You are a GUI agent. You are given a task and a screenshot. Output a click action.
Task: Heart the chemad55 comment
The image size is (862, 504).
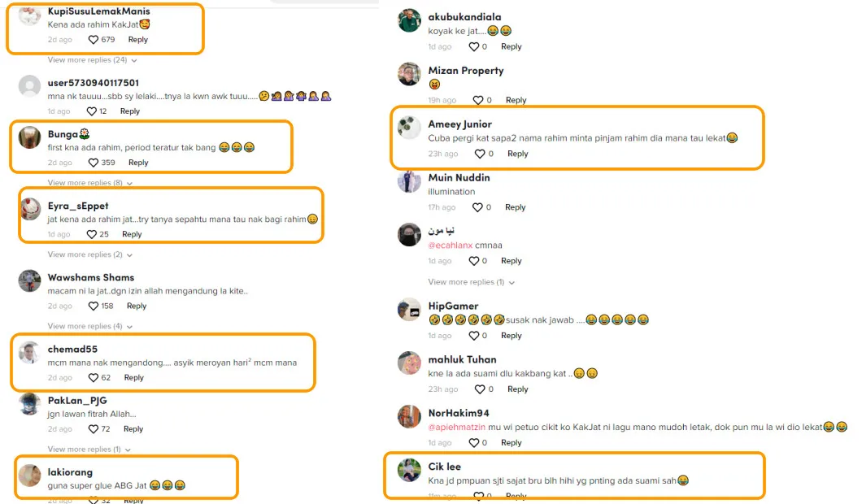(94, 378)
